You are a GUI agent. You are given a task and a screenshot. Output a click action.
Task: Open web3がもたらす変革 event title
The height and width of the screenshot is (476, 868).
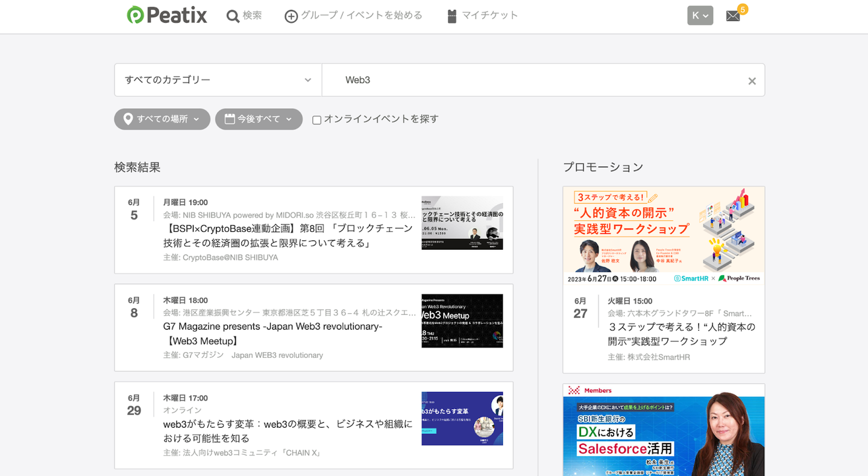[288, 431]
